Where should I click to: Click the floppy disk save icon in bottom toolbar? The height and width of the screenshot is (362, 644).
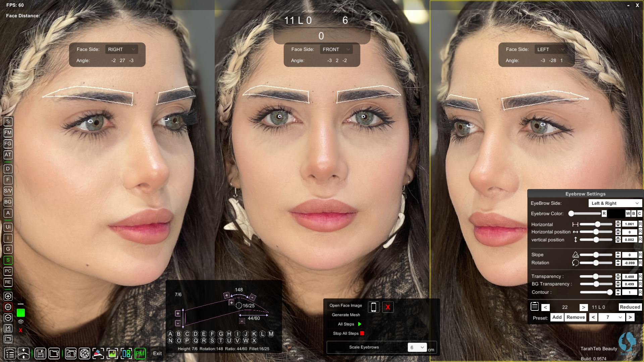pyautogui.click(x=40, y=354)
